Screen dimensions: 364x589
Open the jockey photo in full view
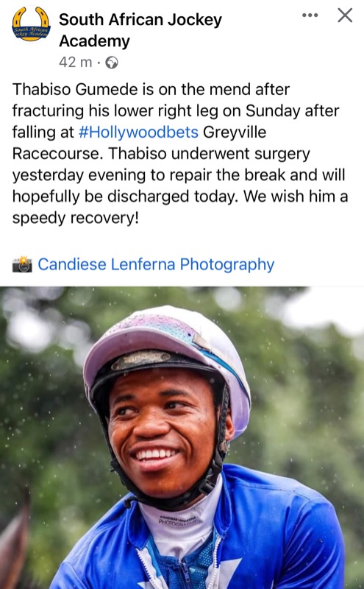tap(182, 437)
